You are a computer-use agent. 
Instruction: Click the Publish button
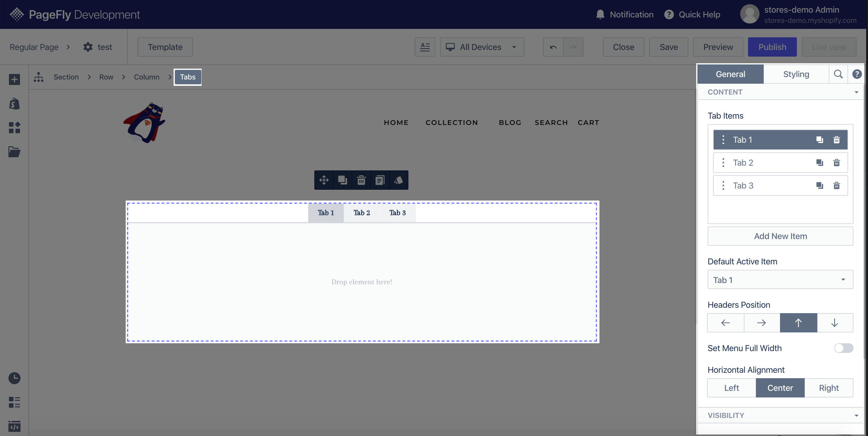[x=772, y=47]
